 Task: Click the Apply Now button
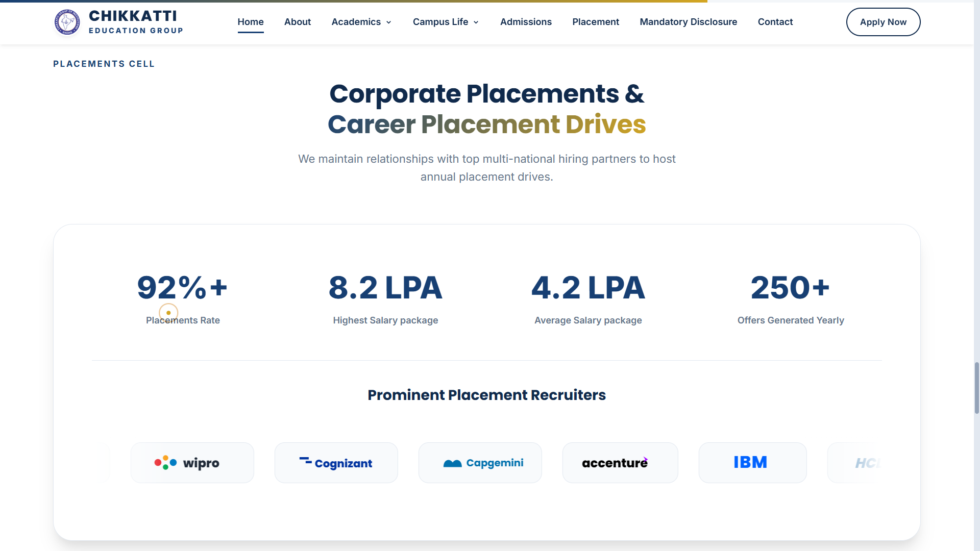point(883,22)
